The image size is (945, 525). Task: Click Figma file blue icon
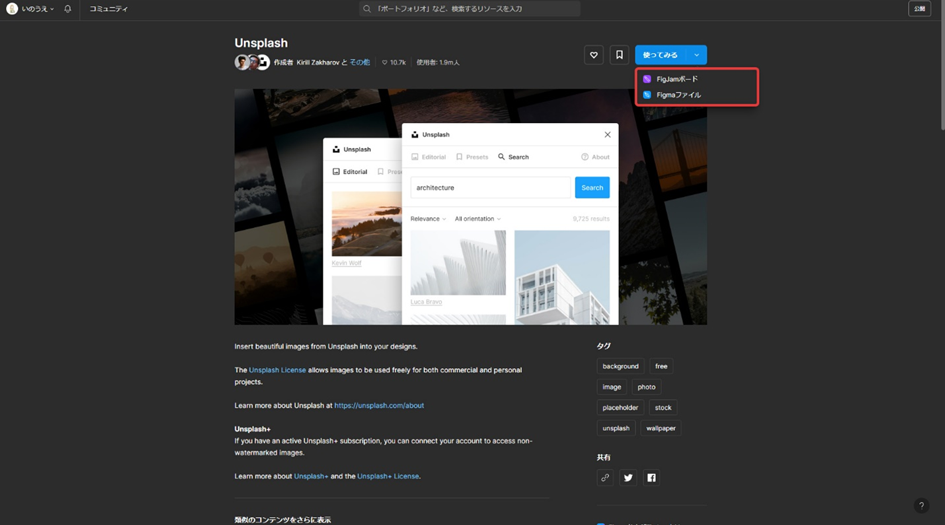[647, 95]
